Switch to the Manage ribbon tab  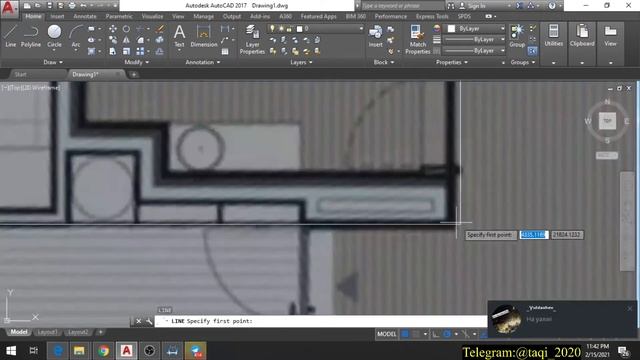click(203, 16)
